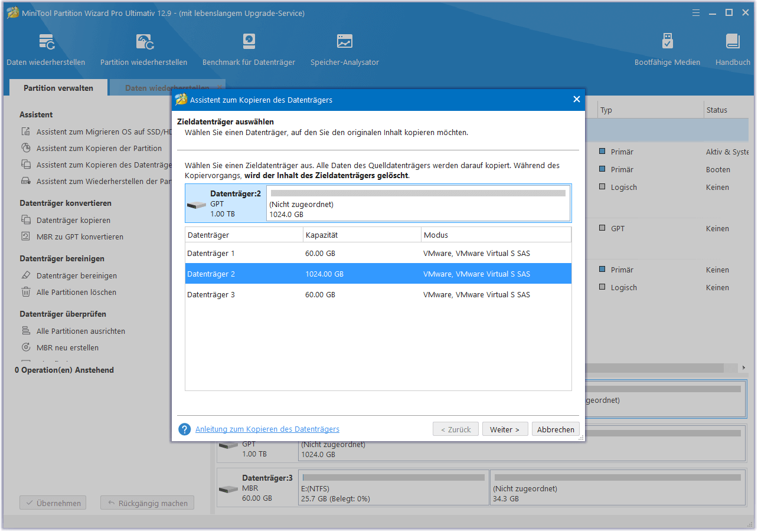Click Übernehmen button in main window
Image resolution: width=758 pixels, height=532 pixels.
(x=53, y=503)
